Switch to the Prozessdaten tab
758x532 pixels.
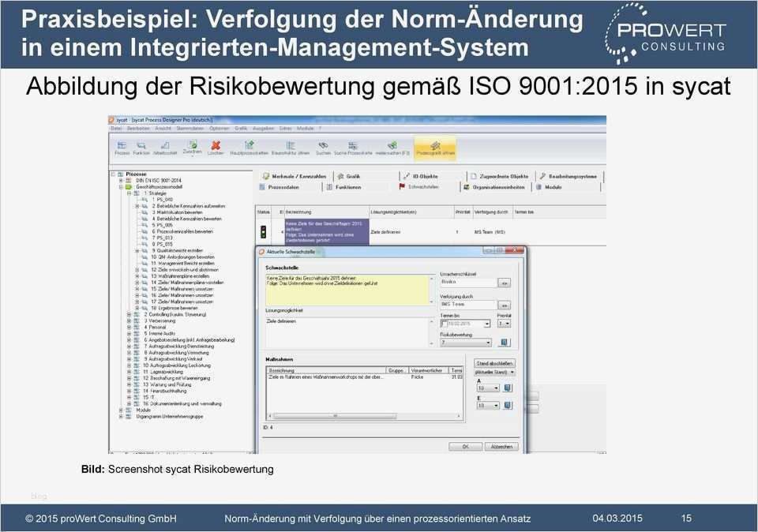(x=280, y=187)
